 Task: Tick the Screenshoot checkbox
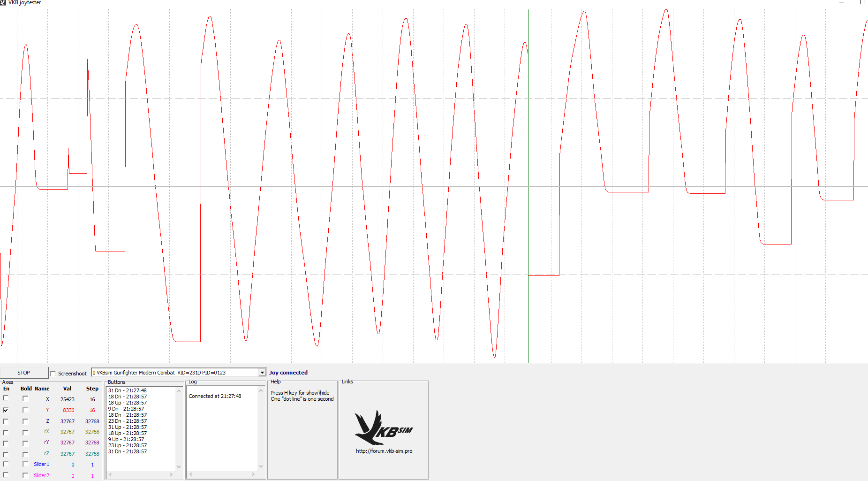click(x=53, y=374)
